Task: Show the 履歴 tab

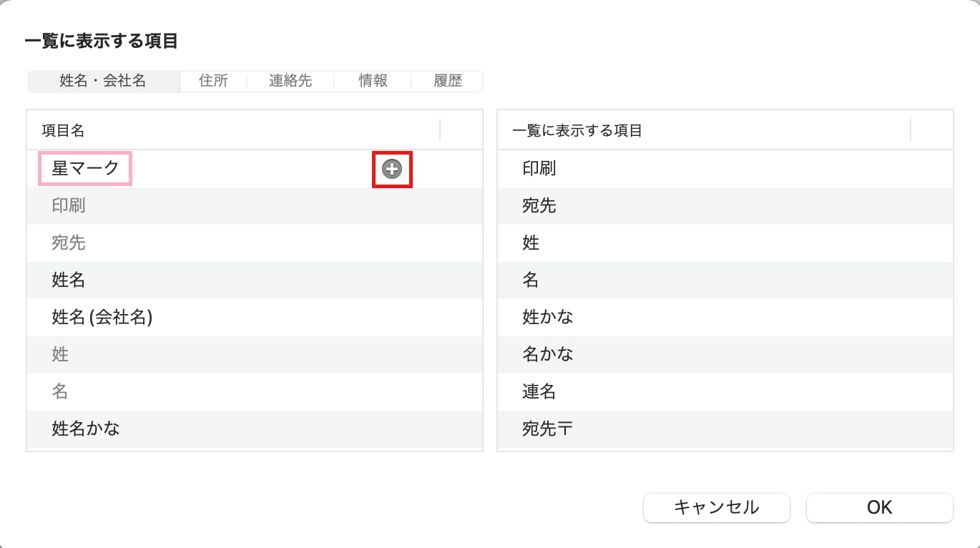Action: click(x=448, y=81)
